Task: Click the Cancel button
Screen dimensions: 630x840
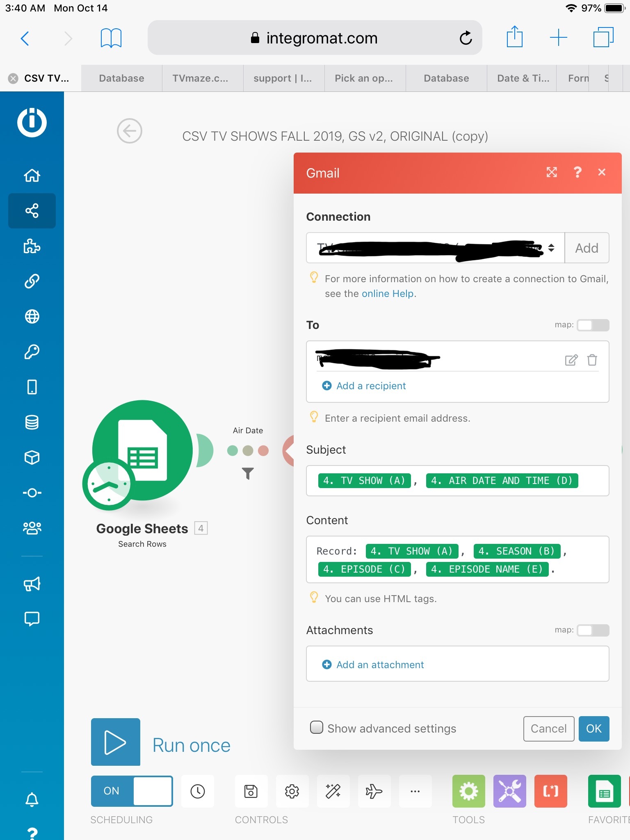Action: point(549,728)
